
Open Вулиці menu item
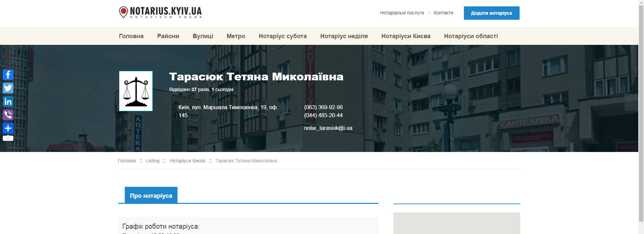203,36
